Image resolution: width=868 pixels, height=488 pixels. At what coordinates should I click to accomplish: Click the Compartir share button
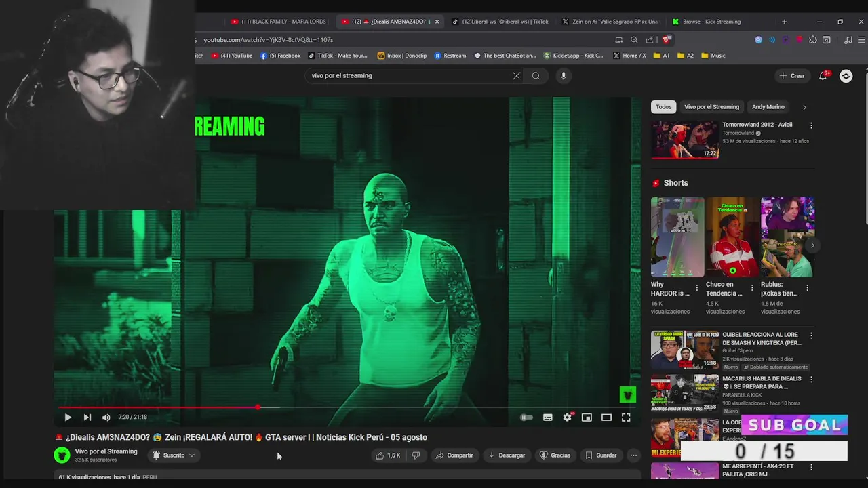tap(454, 455)
